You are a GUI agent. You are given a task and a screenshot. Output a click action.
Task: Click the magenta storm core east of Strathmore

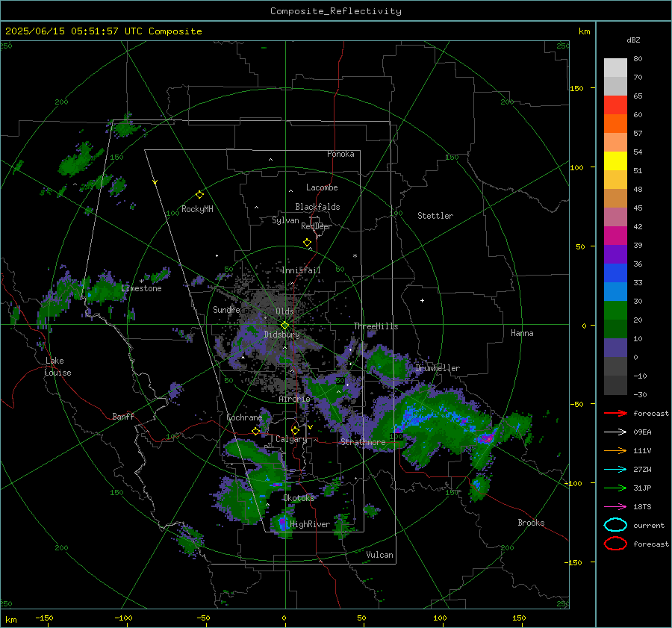[x=486, y=438]
